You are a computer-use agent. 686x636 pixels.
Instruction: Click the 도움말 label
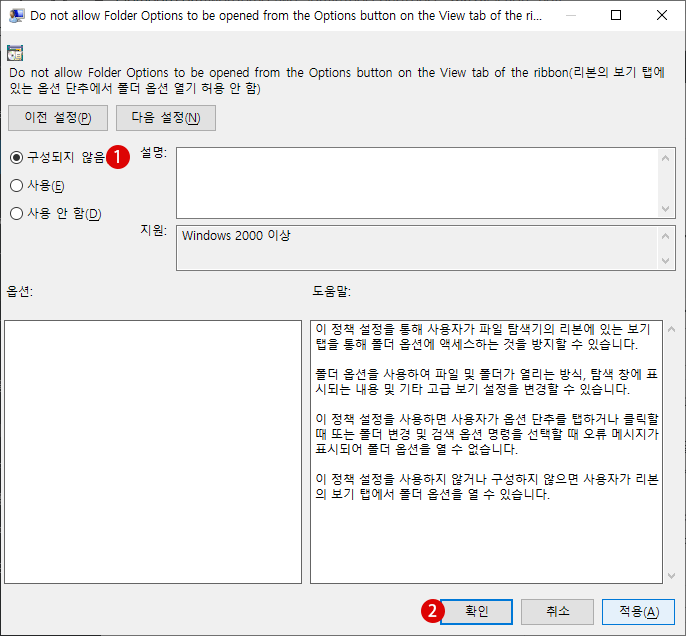(x=331, y=291)
